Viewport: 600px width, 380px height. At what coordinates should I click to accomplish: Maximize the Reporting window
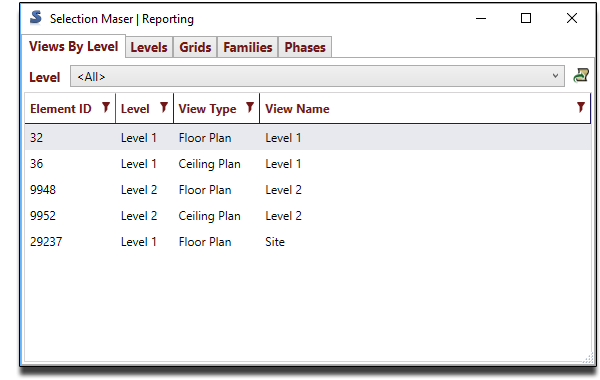(526, 18)
